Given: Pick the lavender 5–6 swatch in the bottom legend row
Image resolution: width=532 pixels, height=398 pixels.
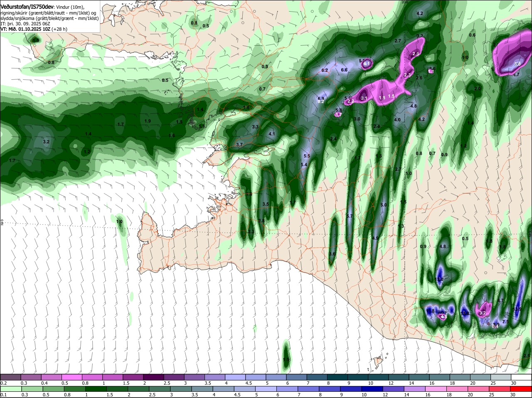Looking at the screenshot, I should tap(267, 388).
